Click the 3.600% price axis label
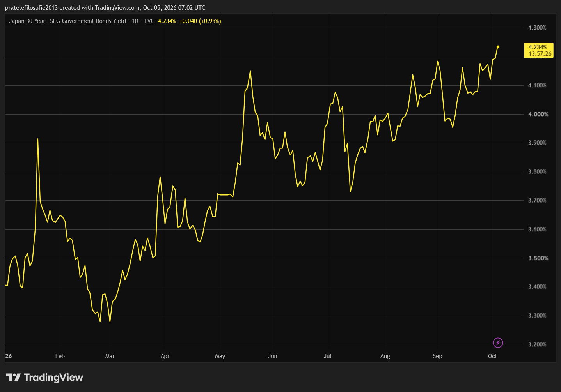 point(537,229)
